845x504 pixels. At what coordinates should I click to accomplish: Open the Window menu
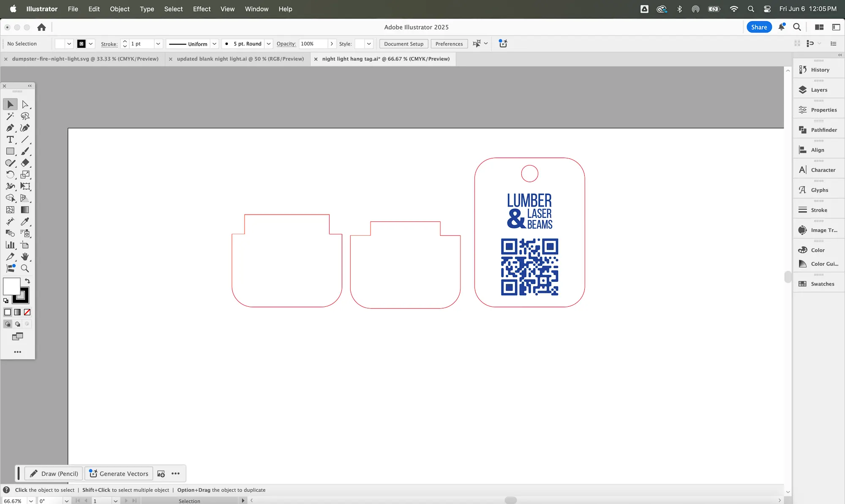coord(256,9)
